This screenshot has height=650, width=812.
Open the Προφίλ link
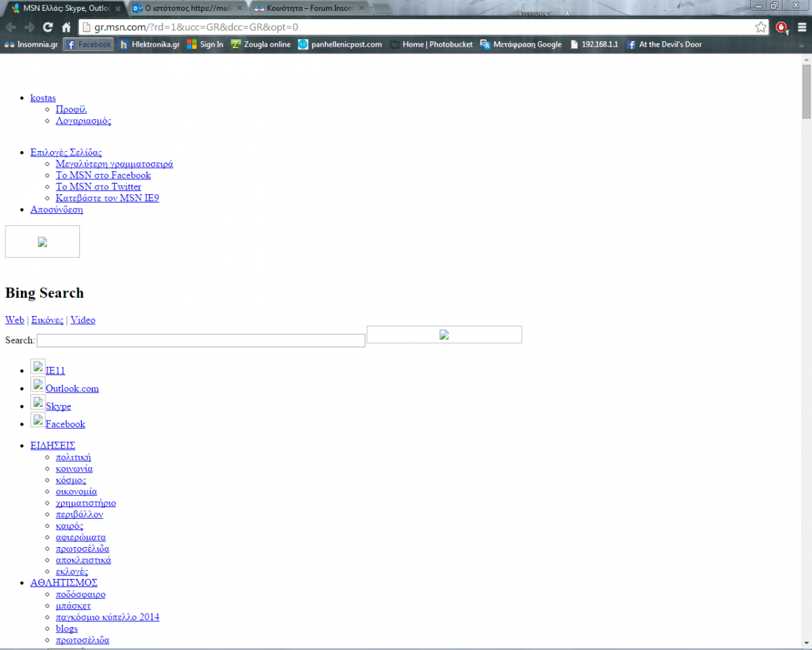[x=71, y=109]
